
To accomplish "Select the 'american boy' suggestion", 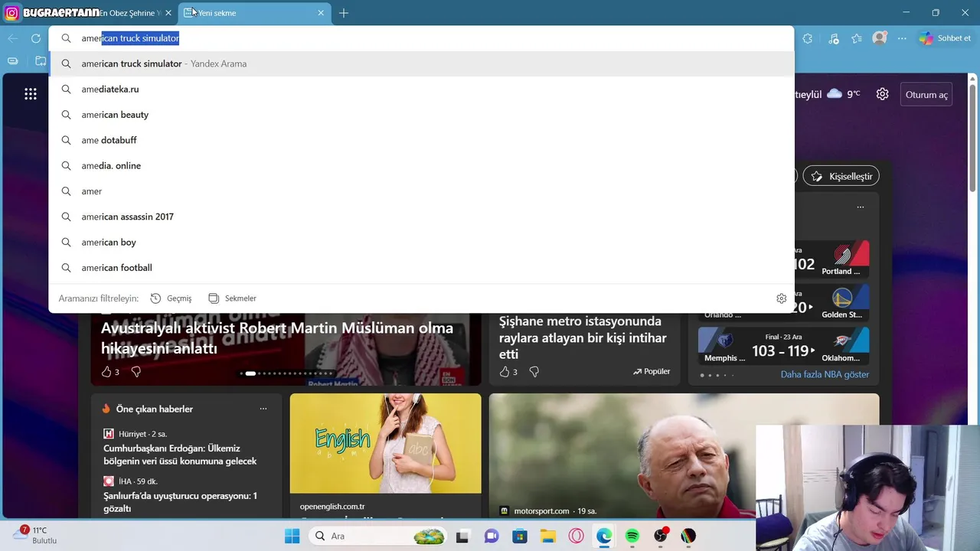I will point(421,242).
